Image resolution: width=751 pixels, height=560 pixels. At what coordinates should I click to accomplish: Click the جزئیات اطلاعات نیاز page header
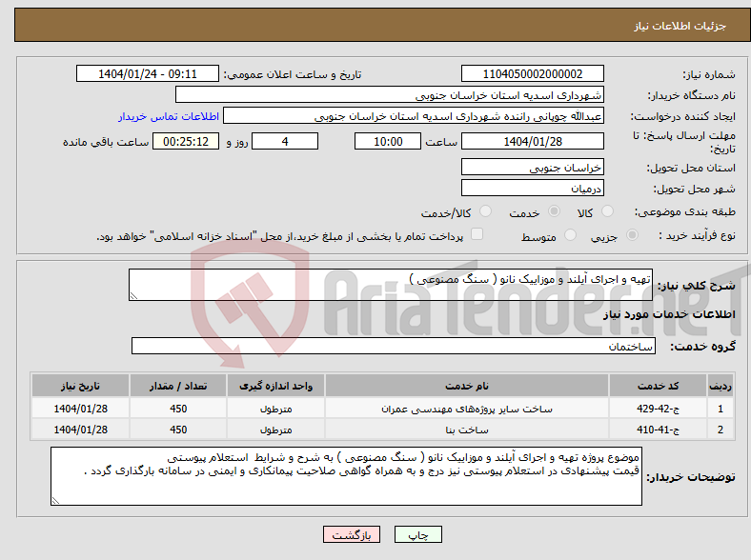click(x=680, y=26)
